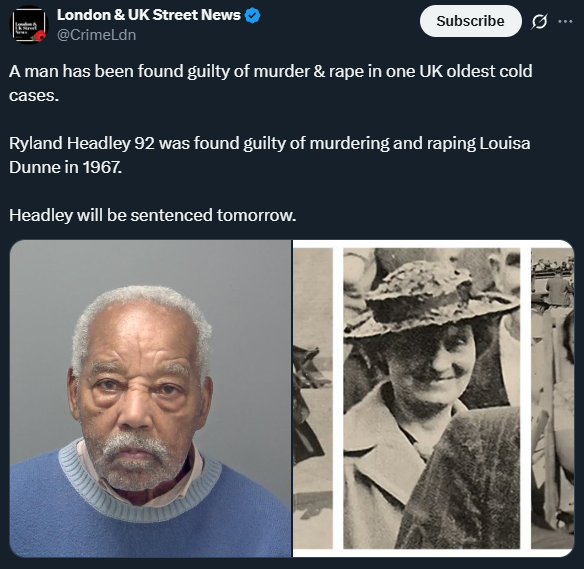The height and width of the screenshot is (569, 584).
Task: Open the London & UK Street News display name
Action: pos(149,15)
